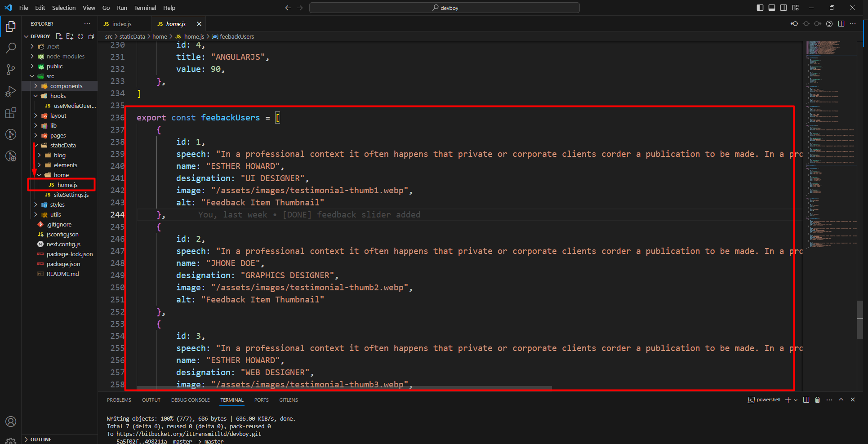Kill the terminal with trash icon
Image resolution: width=868 pixels, height=444 pixels.
[x=817, y=400]
